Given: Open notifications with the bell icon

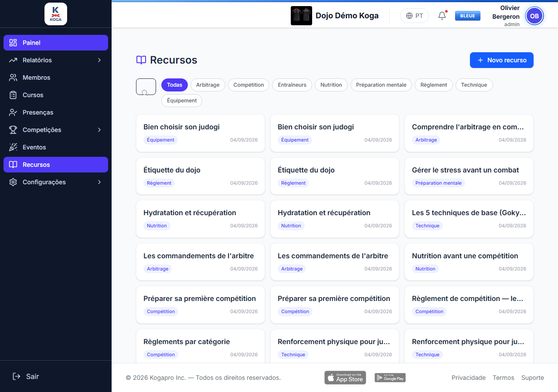Looking at the screenshot, I should [x=442, y=16].
